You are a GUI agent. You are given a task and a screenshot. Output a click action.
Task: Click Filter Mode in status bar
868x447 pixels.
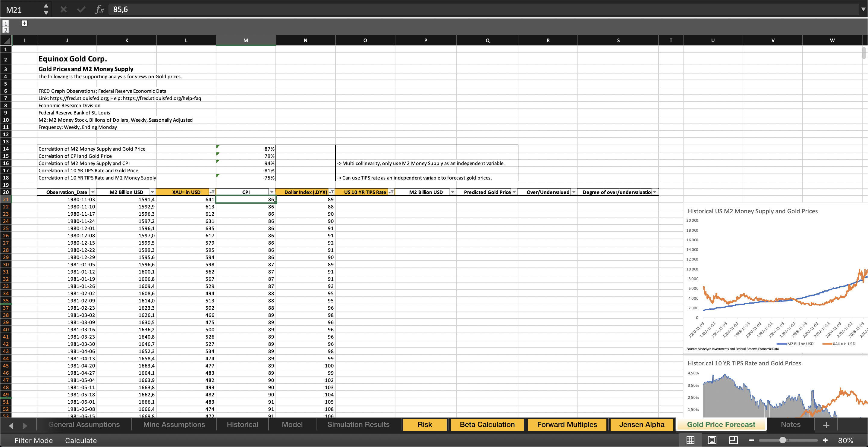pyautogui.click(x=33, y=441)
